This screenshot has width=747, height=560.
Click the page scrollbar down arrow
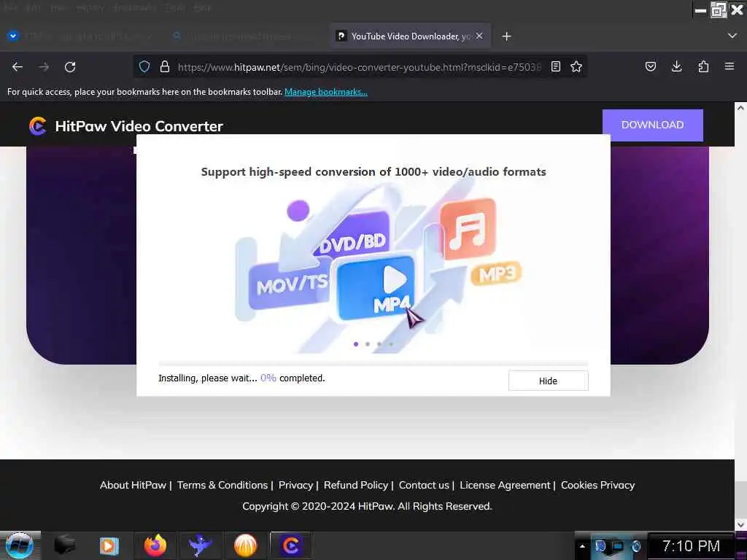(x=740, y=524)
